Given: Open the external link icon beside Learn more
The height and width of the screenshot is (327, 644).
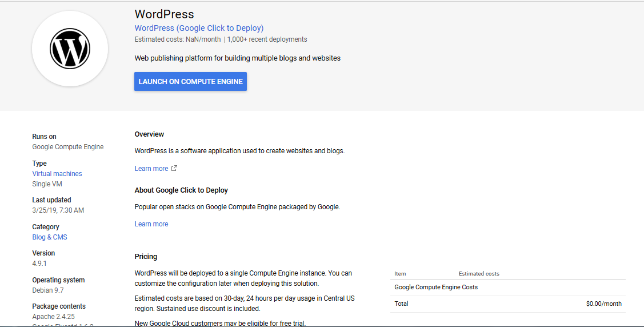Looking at the screenshot, I should coord(174,168).
